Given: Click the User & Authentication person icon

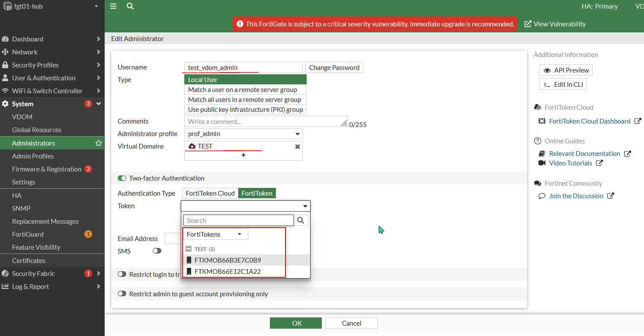Looking at the screenshot, I should pos(5,78).
